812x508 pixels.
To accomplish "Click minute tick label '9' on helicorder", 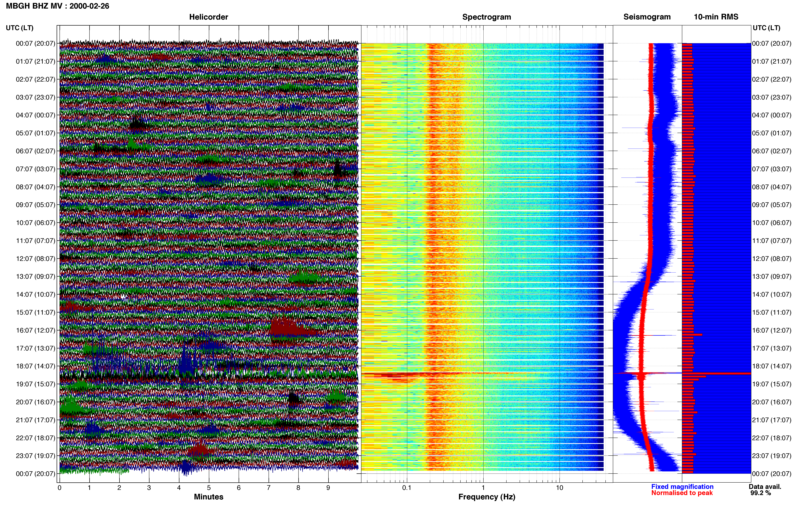I will click(328, 488).
